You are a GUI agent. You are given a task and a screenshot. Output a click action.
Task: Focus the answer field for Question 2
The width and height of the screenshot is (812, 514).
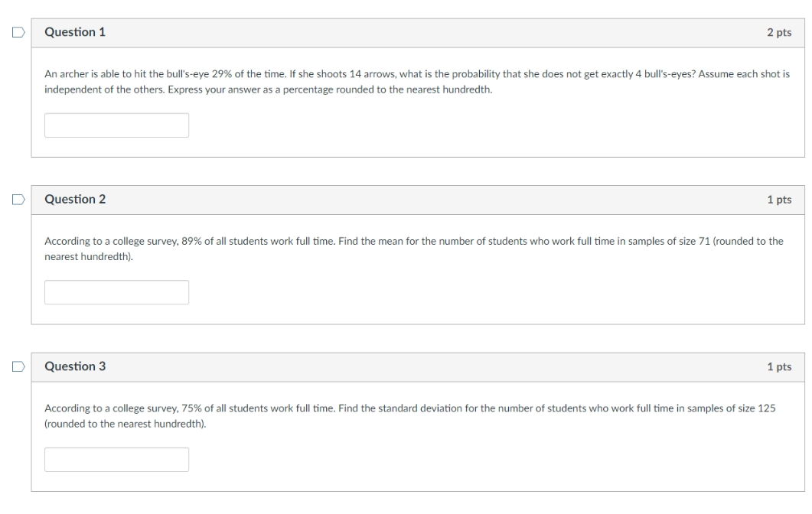116,292
